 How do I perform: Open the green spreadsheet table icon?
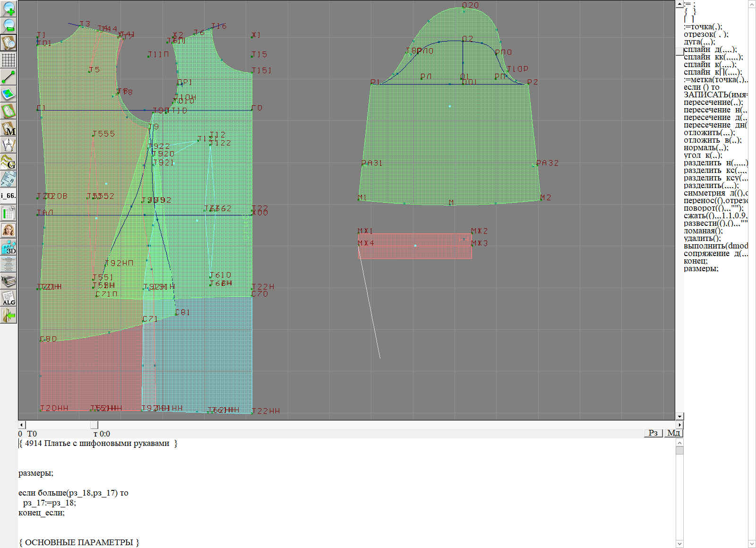point(9,213)
